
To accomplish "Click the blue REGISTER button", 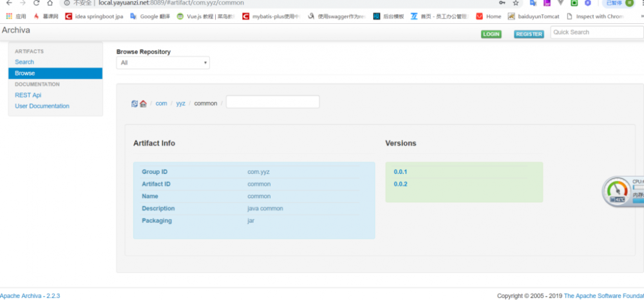I will point(529,34).
